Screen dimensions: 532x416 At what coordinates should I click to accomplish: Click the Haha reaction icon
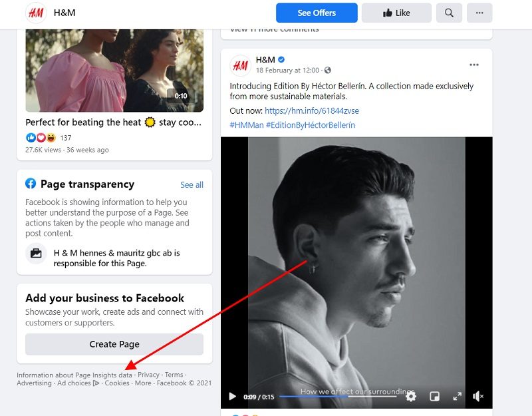click(51, 138)
